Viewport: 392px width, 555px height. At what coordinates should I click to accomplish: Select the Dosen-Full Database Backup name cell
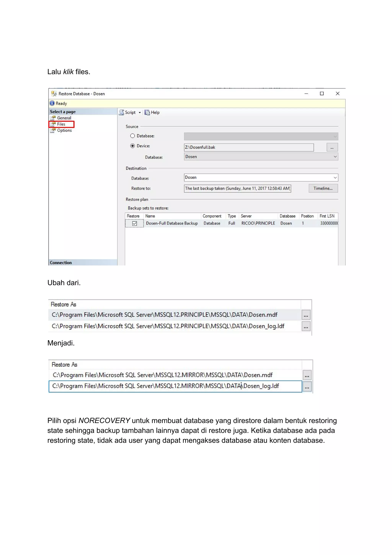click(x=172, y=223)
